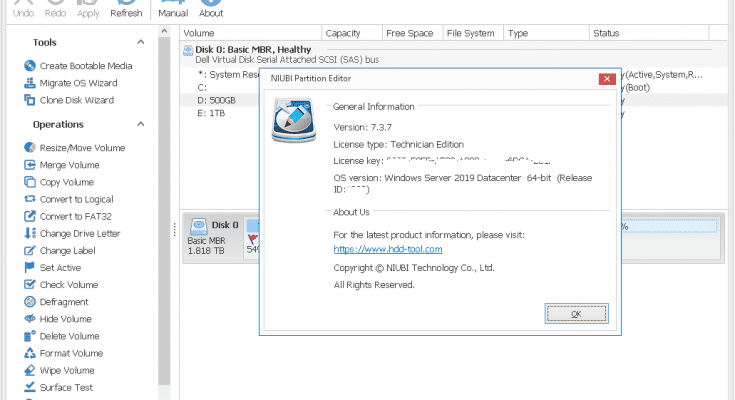Image resolution: width=735 pixels, height=400 pixels.
Task: Click the Merge Volume label
Action: [x=69, y=165]
